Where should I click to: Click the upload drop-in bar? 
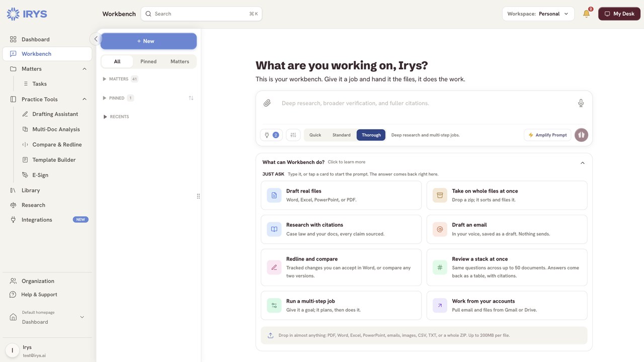(424, 335)
